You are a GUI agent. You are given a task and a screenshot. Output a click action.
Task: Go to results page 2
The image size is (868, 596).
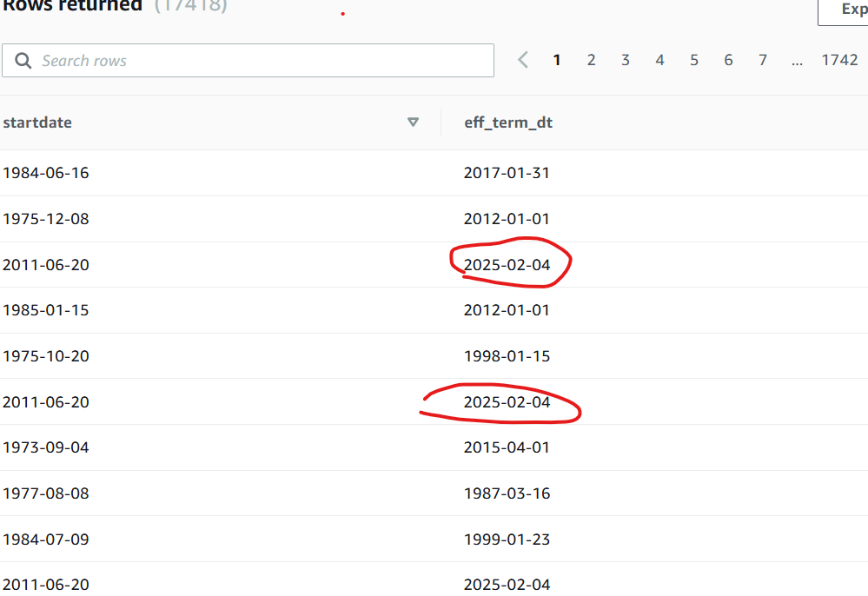(591, 60)
